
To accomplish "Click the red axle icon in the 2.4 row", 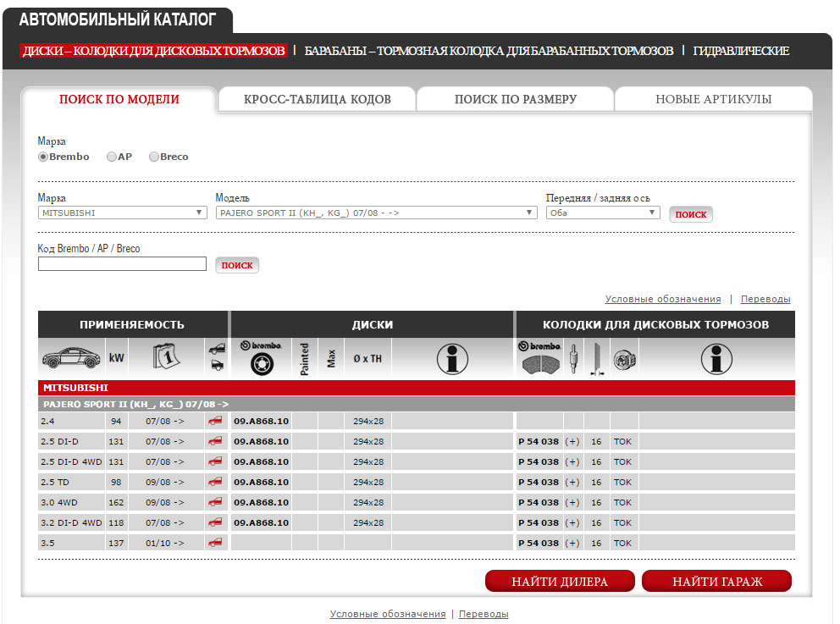I will 216,421.
